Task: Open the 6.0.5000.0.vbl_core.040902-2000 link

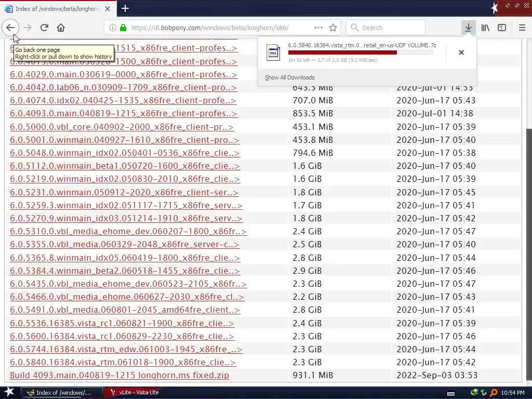Action: point(122,127)
